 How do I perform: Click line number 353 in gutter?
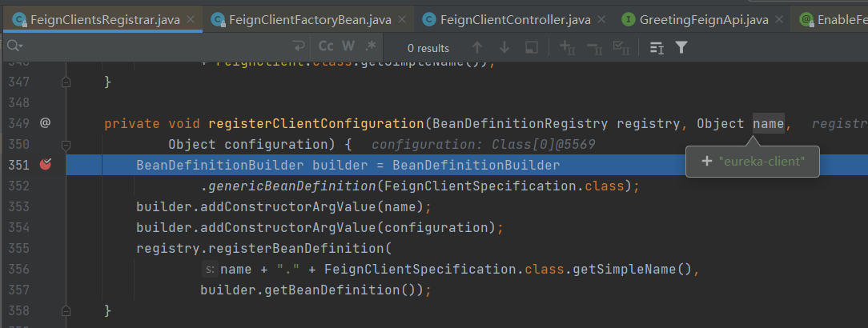[19, 206]
